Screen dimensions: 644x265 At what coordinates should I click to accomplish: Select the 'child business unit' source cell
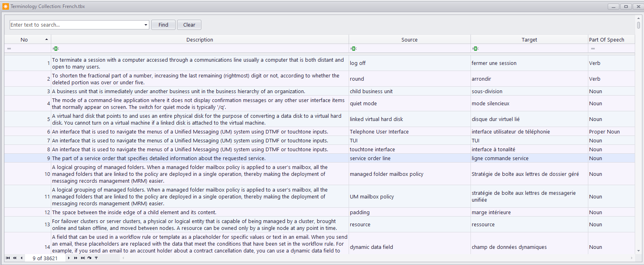[x=410, y=92]
